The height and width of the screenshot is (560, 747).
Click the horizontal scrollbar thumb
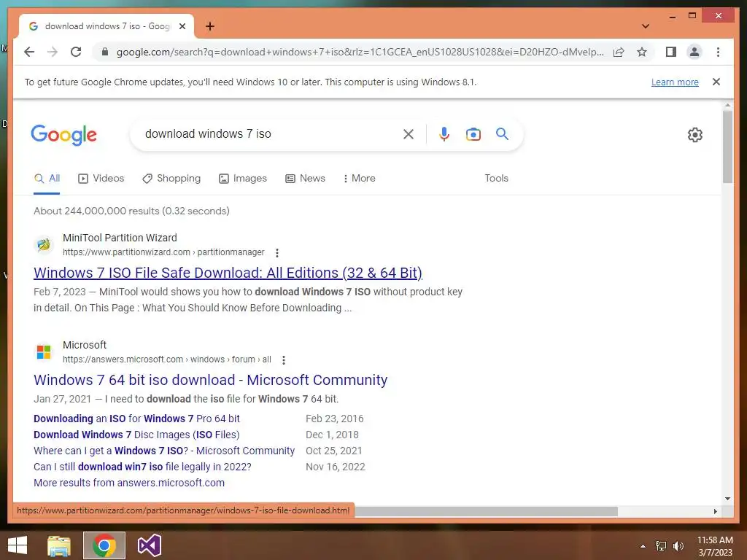tap(486, 511)
